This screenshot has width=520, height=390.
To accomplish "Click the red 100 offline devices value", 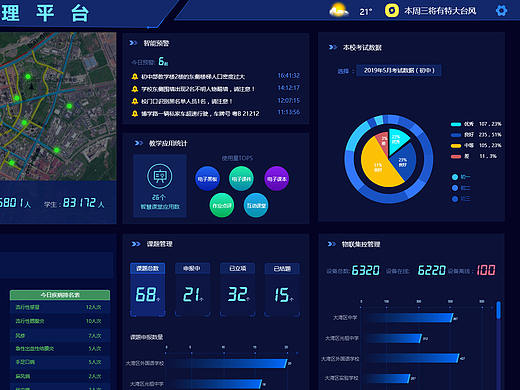I will click(x=486, y=270).
